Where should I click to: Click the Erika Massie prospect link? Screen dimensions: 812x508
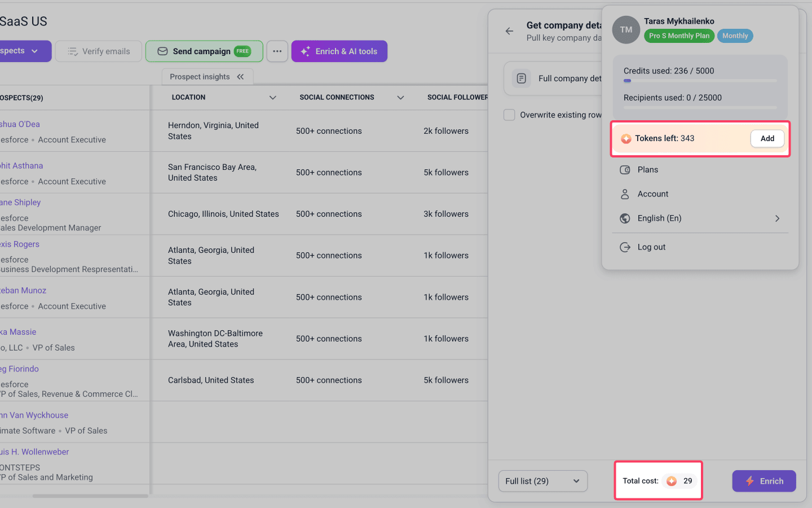[18, 332]
